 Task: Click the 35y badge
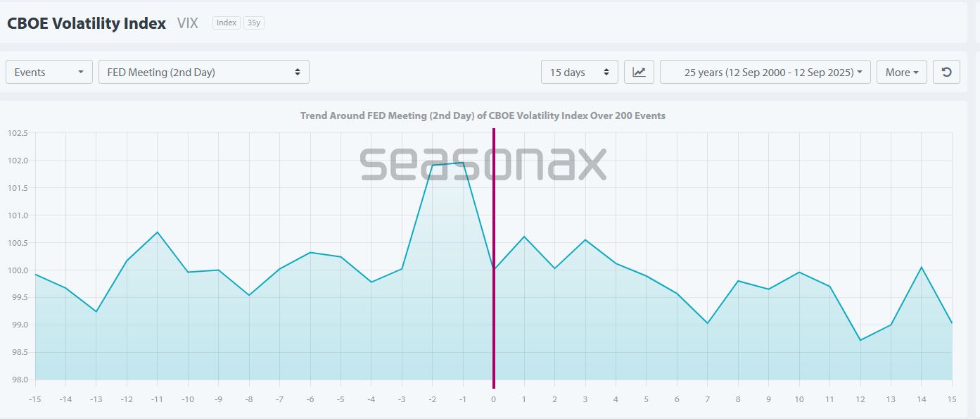pyautogui.click(x=253, y=23)
